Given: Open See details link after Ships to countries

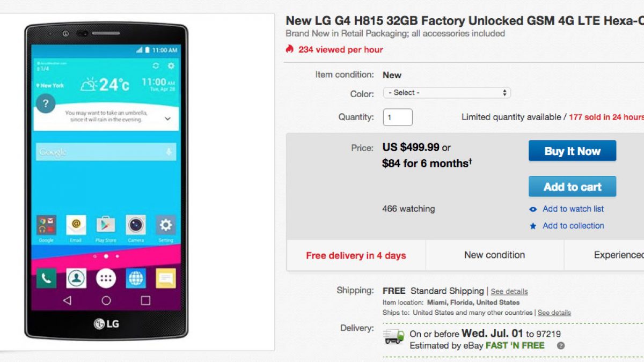Looking at the screenshot, I should click(554, 313).
